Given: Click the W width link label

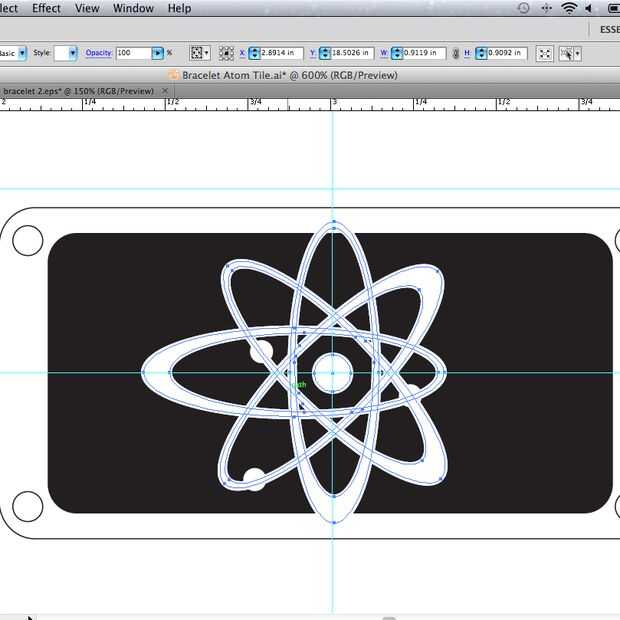Looking at the screenshot, I should coord(384,53).
